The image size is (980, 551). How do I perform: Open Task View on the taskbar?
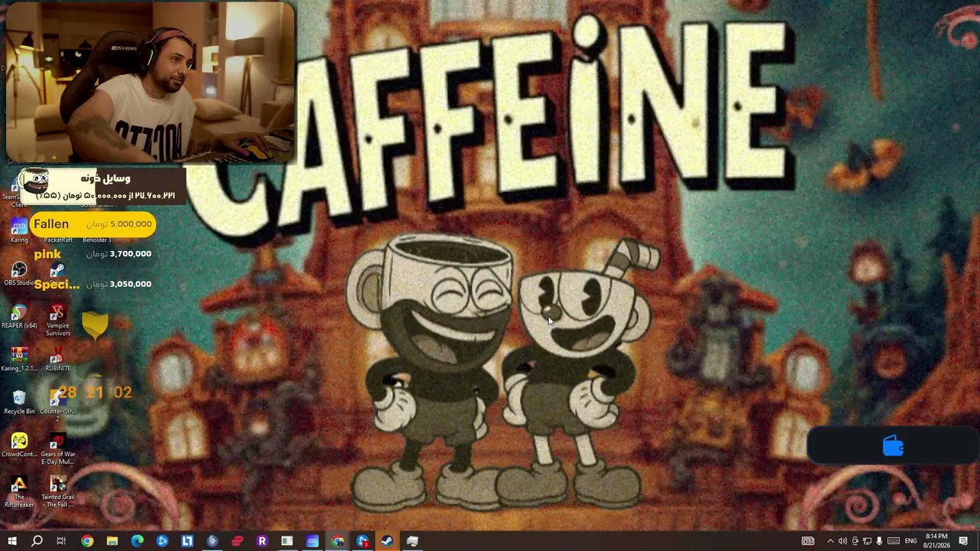(61, 541)
